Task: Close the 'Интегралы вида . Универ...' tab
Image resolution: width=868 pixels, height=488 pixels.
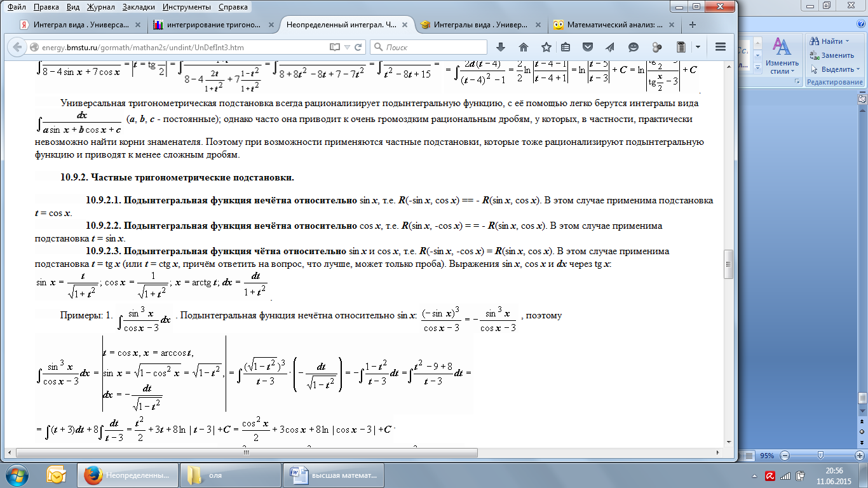Action: click(538, 25)
